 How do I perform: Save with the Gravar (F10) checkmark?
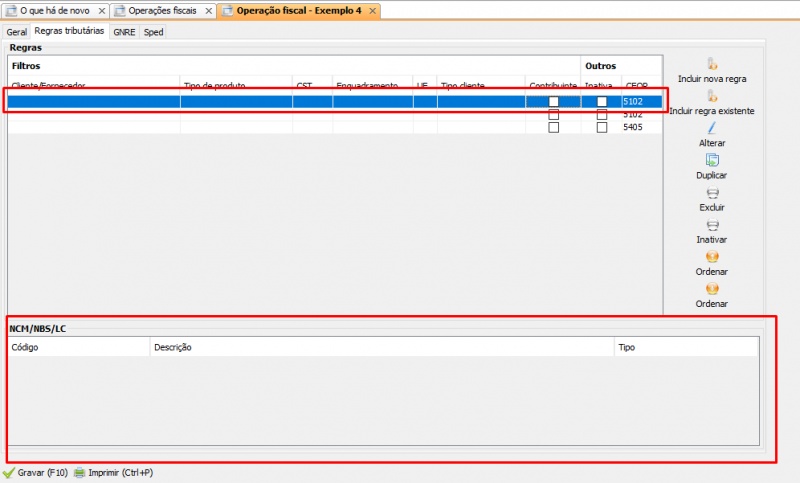[x=9, y=473]
